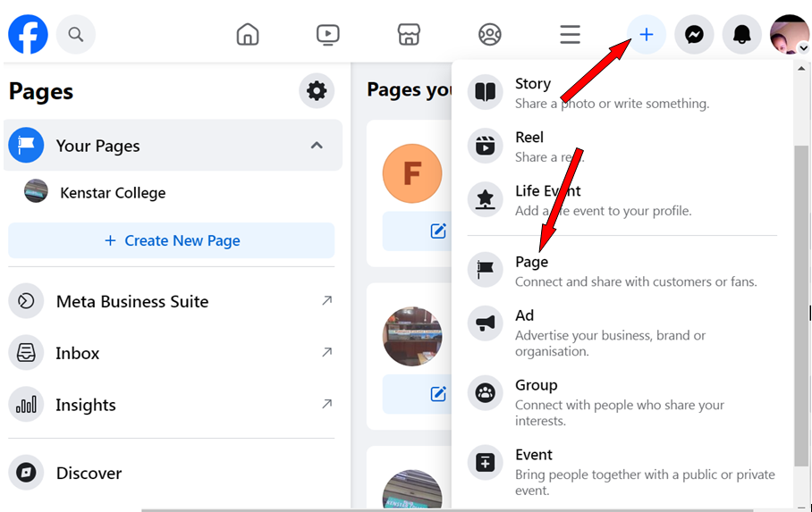The image size is (812, 512).
Task: Click the Ad megaphone icon
Action: [x=486, y=323]
